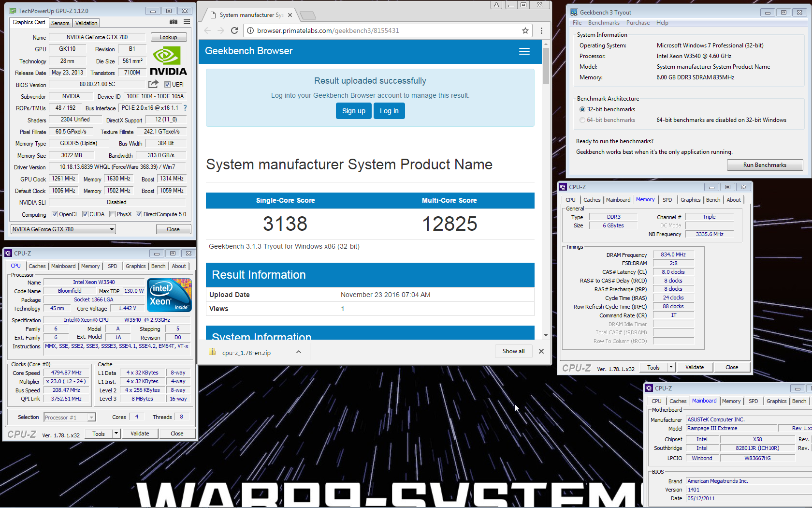Toggle the PhysX checkbox
The image size is (812, 508).
pyautogui.click(x=112, y=214)
